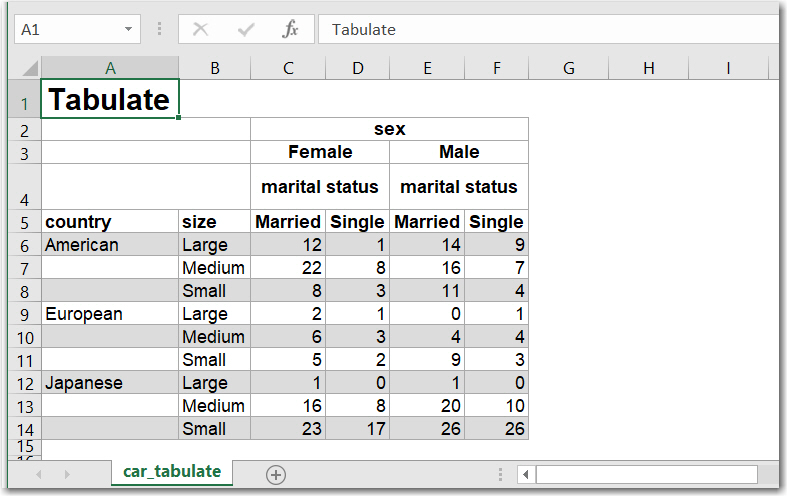Select column header H
This screenshot has height=496, width=787.
click(x=648, y=68)
